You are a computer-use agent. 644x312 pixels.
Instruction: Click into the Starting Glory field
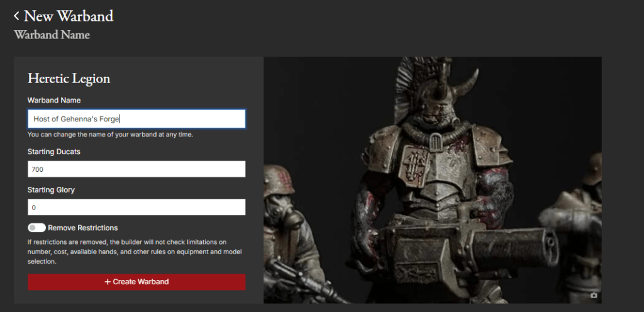tap(136, 207)
